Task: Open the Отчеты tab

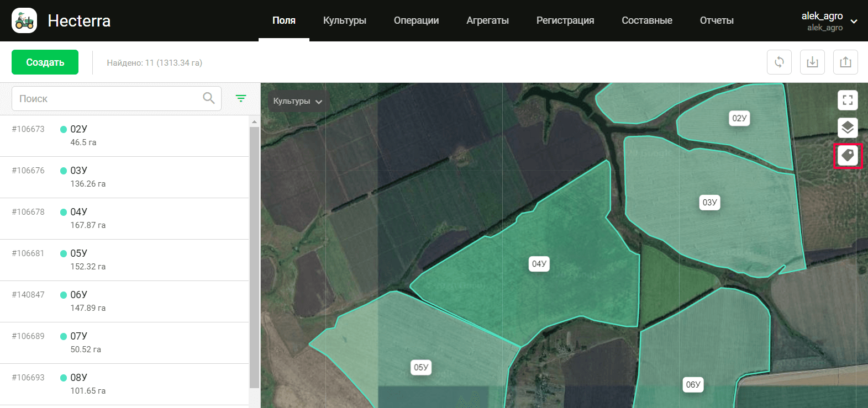Action: pos(717,20)
